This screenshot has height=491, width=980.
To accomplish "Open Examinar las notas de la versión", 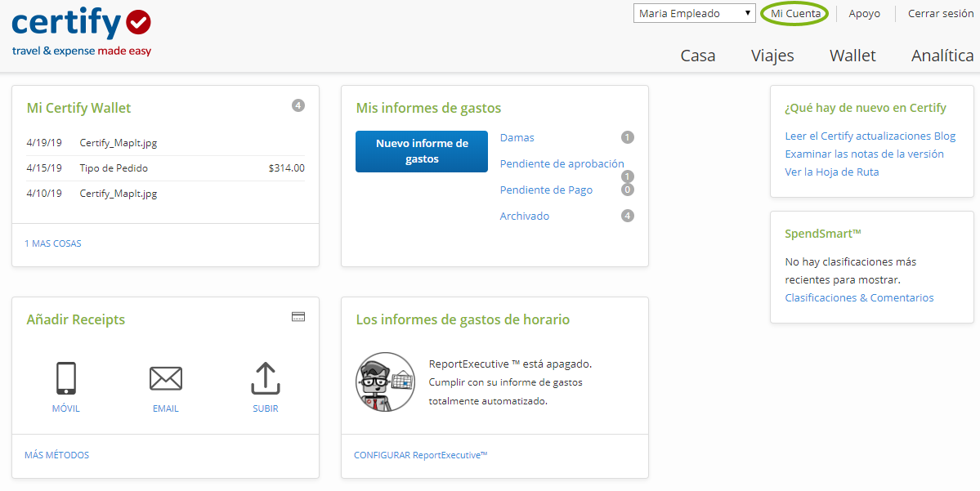I will (x=865, y=154).
